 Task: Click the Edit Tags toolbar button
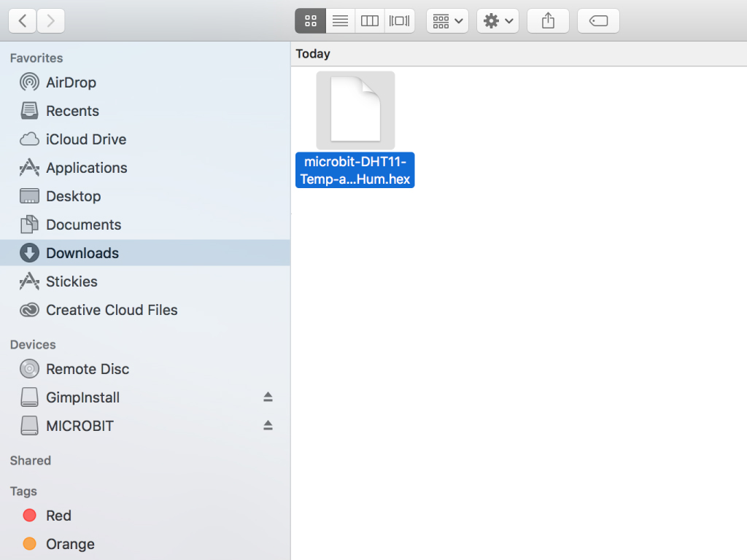point(598,21)
